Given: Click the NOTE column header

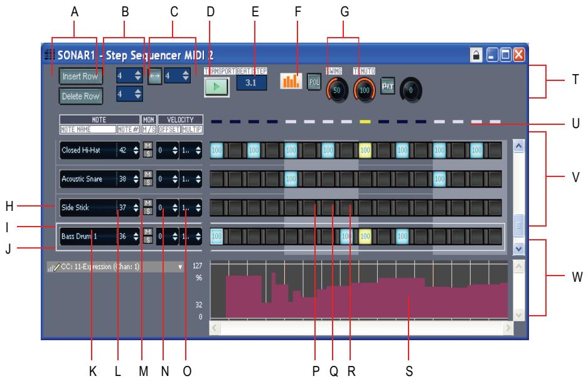Looking at the screenshot, I should coord(99,120).
